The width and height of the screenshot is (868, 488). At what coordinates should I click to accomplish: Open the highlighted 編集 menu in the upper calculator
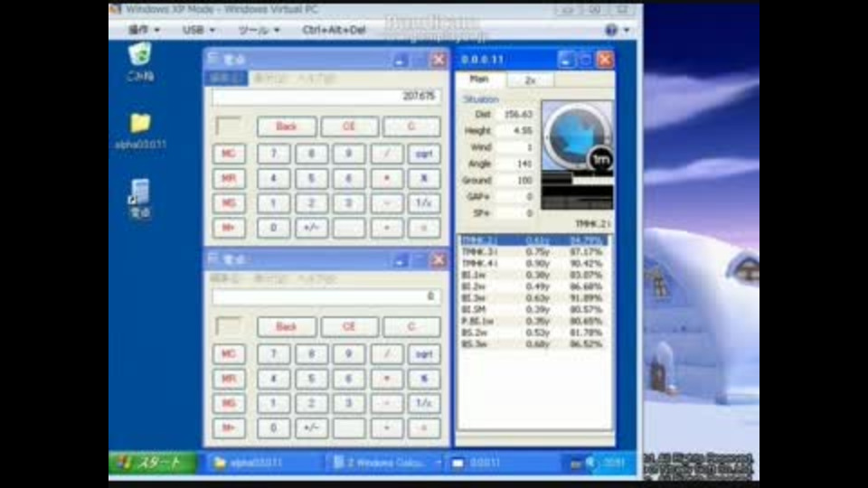(x=226, y=79)
